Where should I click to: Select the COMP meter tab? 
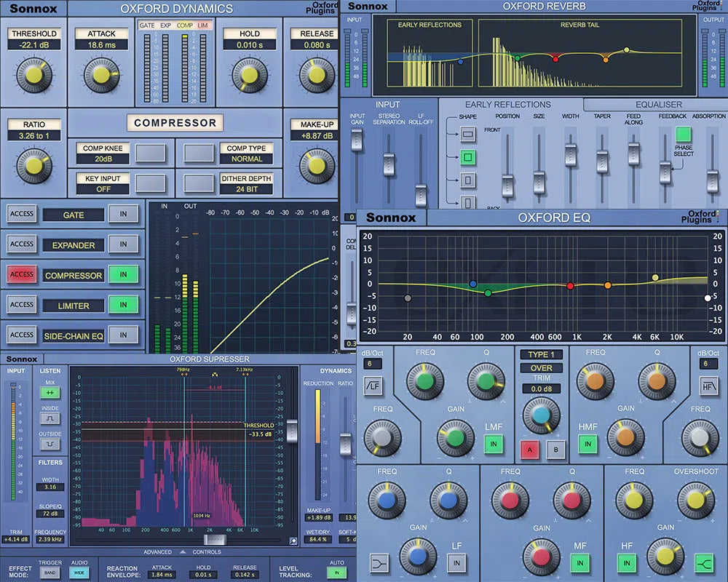[184, 25]
